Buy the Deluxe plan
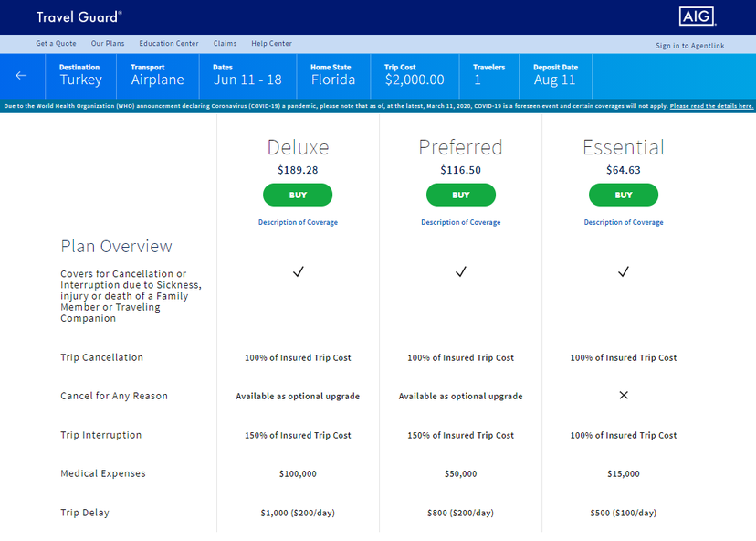 (298, 195)
